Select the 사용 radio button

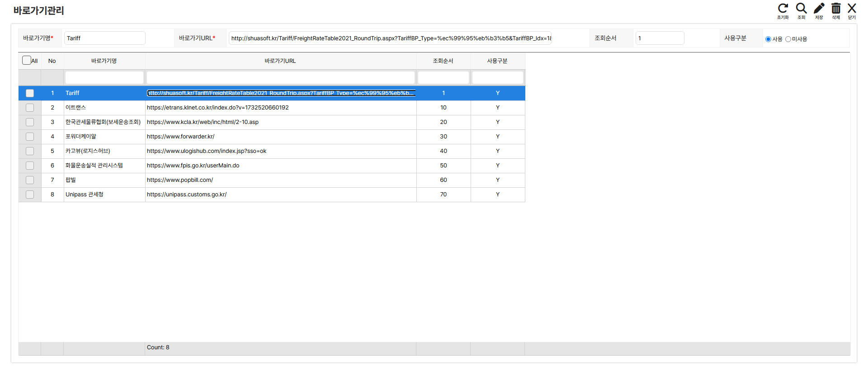click(x=768, y=39)
